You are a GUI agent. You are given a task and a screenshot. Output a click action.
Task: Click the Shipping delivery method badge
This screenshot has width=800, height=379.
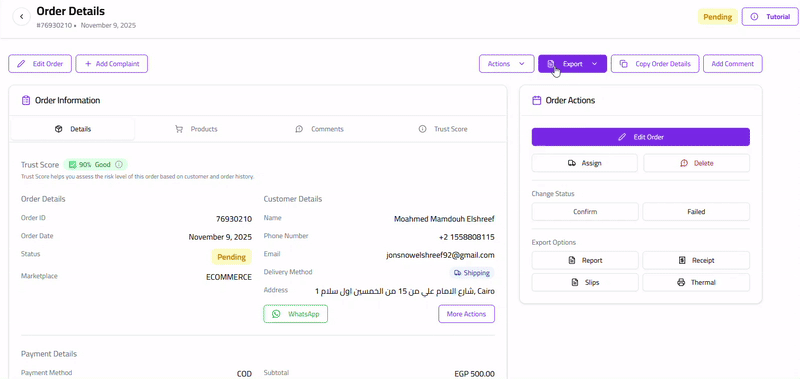pos(471,273)
